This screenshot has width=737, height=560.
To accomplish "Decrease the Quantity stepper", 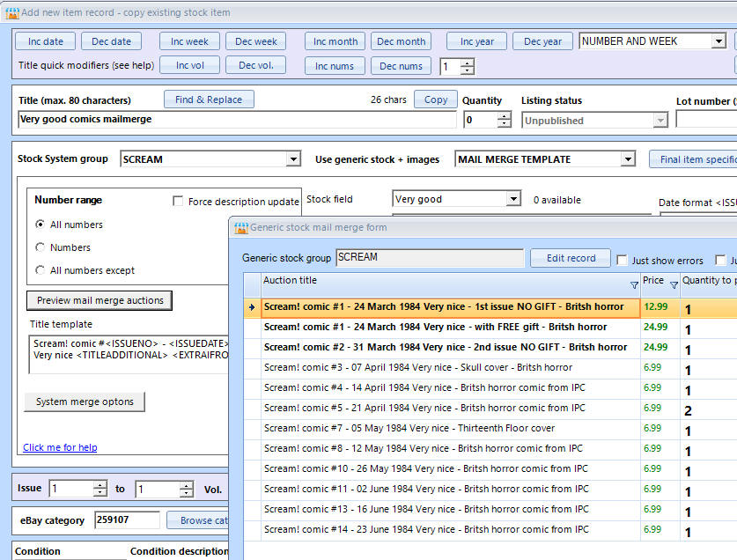I will (504, 123).
